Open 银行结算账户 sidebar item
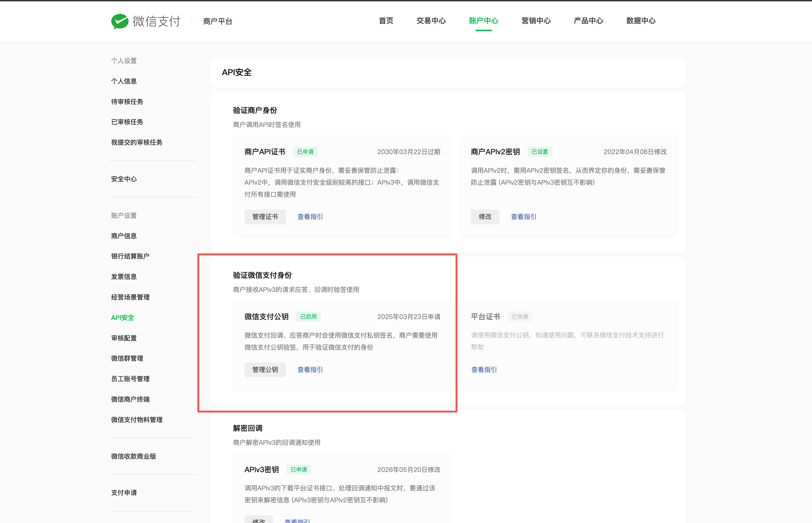This screenshot has width=812, height=523. (130, 256)
